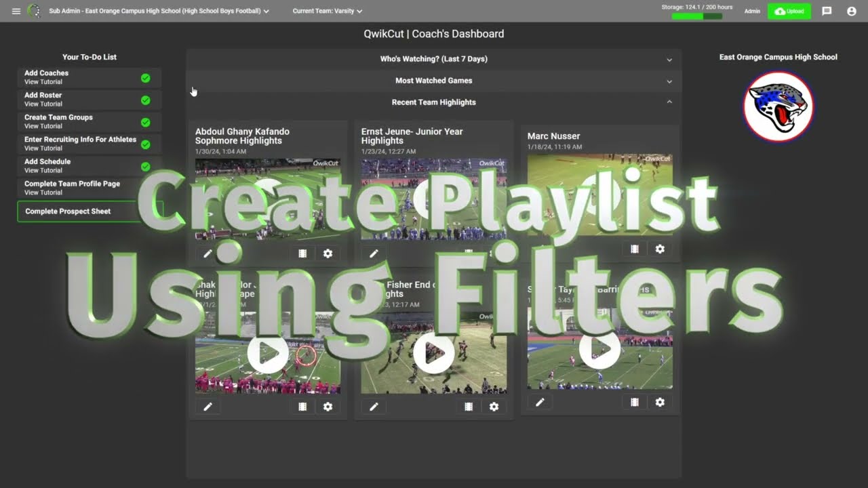Click Ernst Jeune- Junior Year Highlights title
868x488 pixels.
click(x=412, y=136)
